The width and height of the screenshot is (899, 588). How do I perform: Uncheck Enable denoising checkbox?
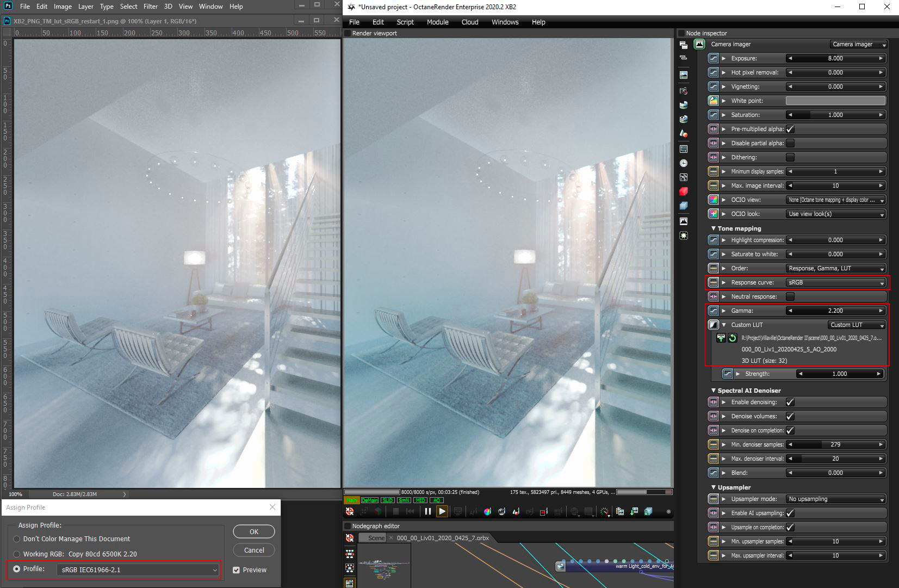point(790,402)
